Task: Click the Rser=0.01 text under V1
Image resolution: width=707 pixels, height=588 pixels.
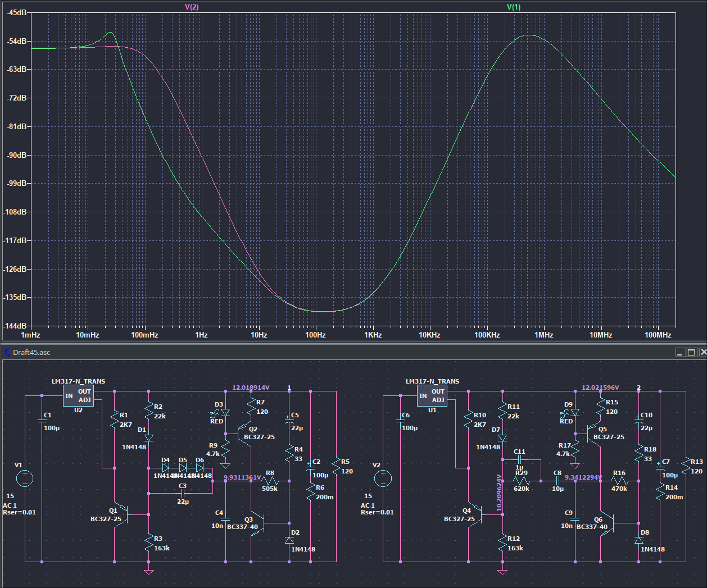Action: click(x=20, y=512)
